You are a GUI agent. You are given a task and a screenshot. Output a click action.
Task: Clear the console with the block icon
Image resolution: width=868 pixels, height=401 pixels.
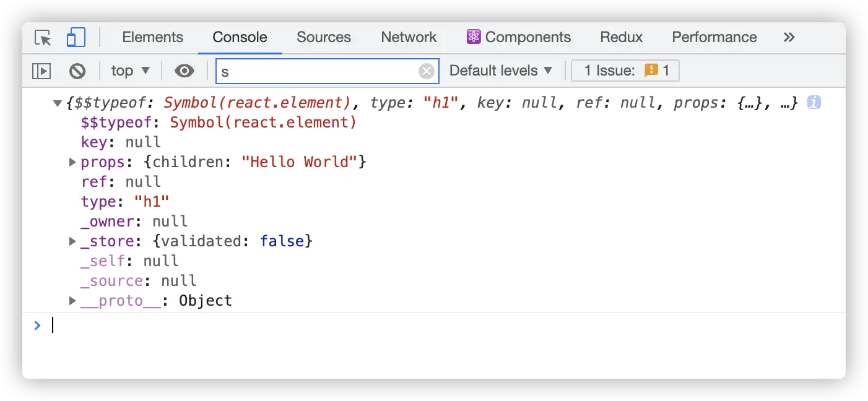tap(77, 71)
